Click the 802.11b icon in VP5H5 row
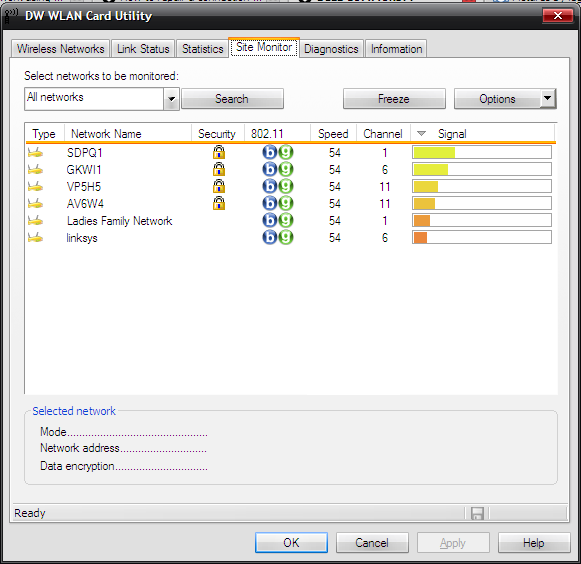The width and height of the screenshot is (581, 564). [270, 186]
